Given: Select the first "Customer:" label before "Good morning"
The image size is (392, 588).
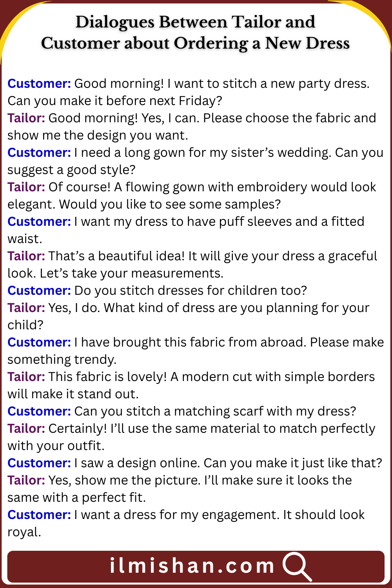Looking at the screenshot, I should [39, 83].
